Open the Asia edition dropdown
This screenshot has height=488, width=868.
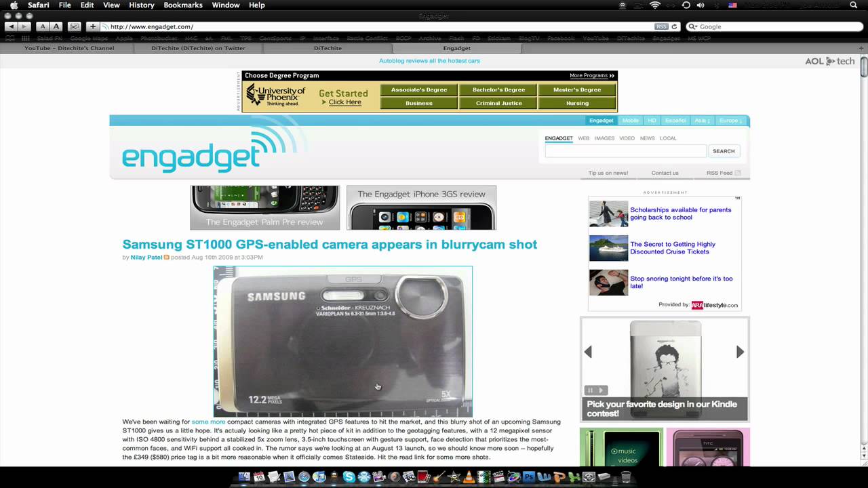[x=702, y=121]
